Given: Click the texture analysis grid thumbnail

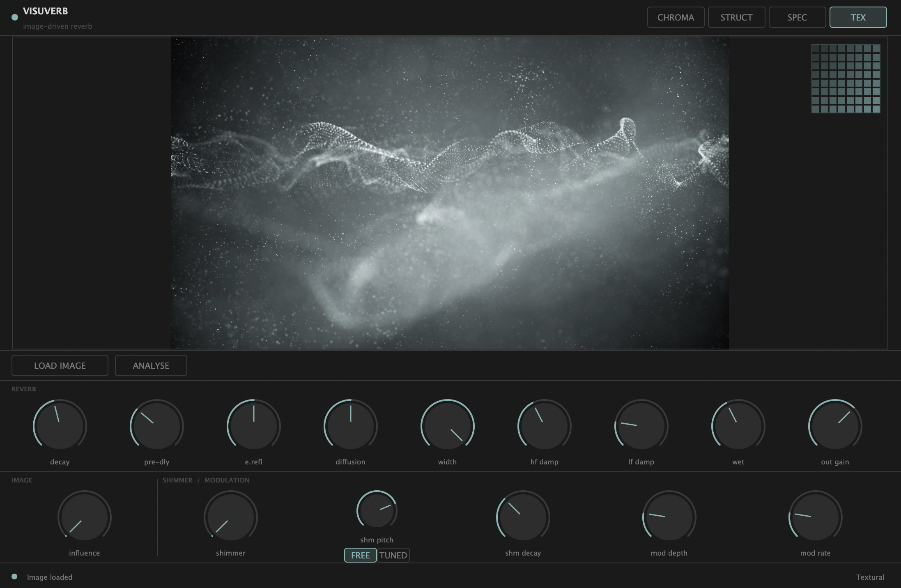Looking at the screenshot, I should pyautogui.click(x=846, y=79).
